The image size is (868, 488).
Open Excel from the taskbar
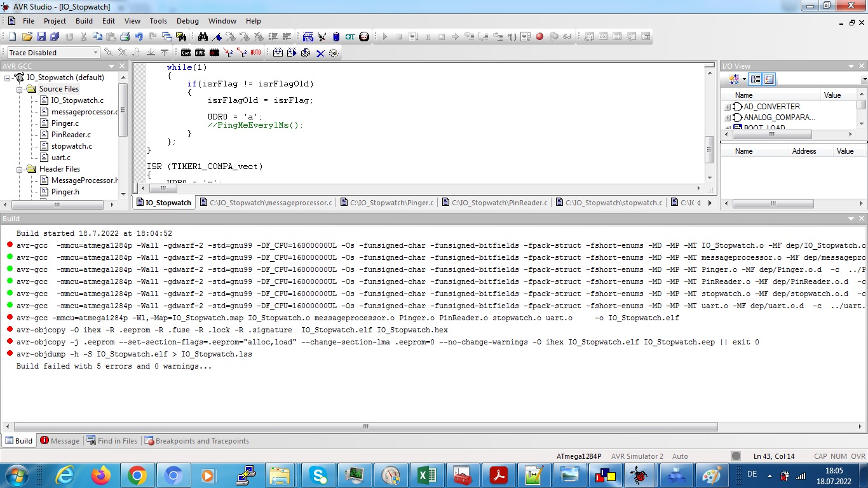click(x=426, y=475)
